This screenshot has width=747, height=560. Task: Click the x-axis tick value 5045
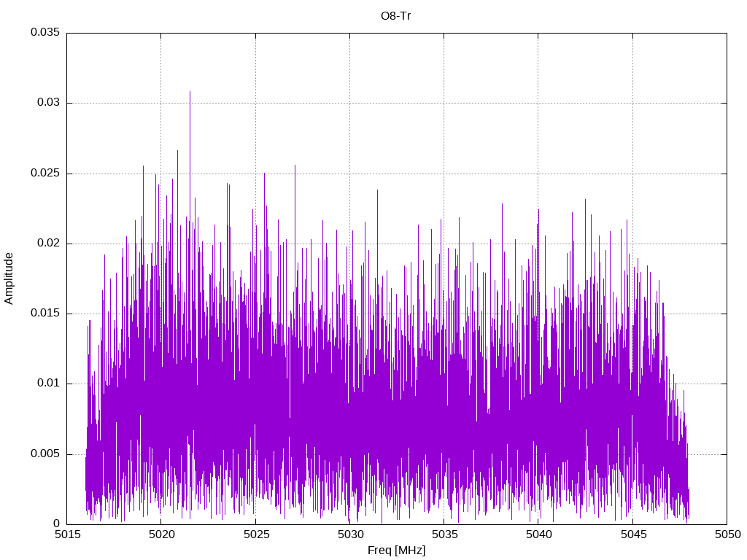(x=633, y=534)
